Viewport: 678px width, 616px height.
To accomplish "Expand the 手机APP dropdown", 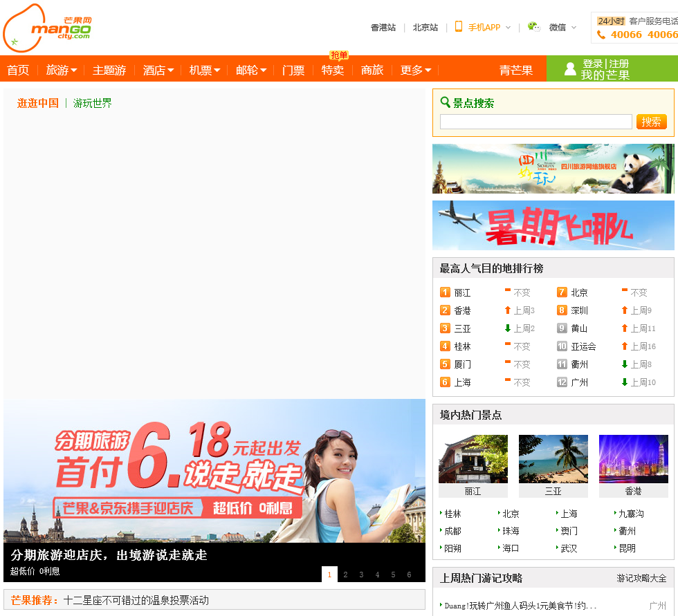I will click(508, 28).
